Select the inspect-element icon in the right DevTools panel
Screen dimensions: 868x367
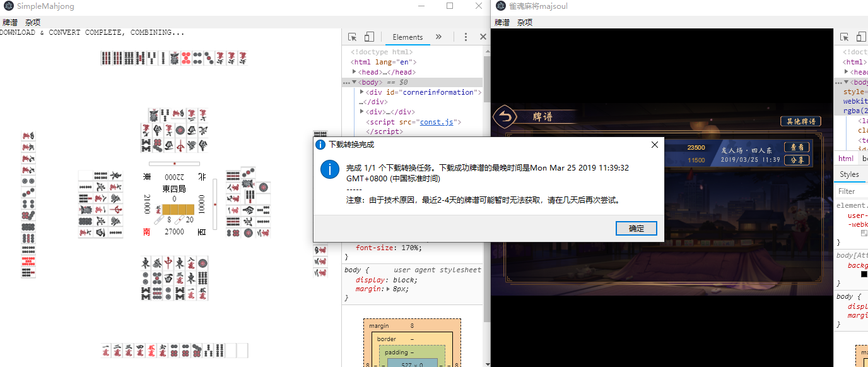[x=843, y=37]
